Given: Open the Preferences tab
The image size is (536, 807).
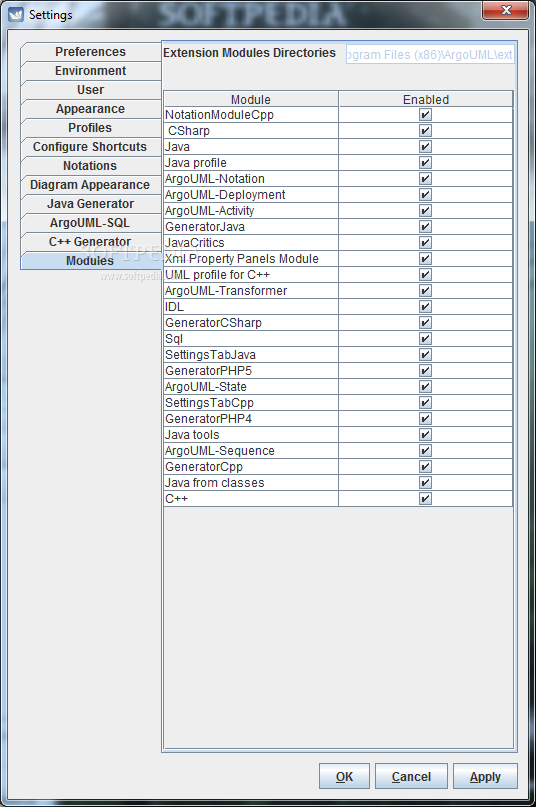Looking at the screenshot, I should pos(91,51).
